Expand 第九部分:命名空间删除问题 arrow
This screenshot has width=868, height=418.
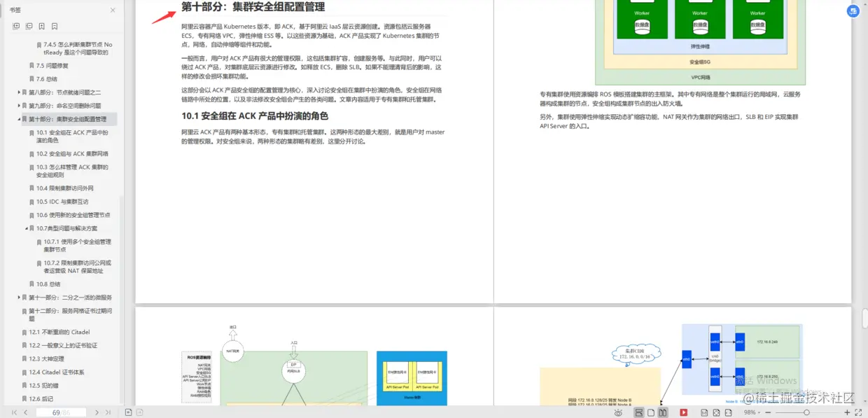pos(19,106)
